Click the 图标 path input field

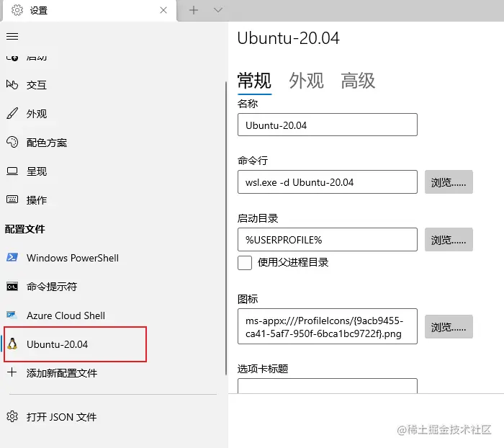coord(327,326)
